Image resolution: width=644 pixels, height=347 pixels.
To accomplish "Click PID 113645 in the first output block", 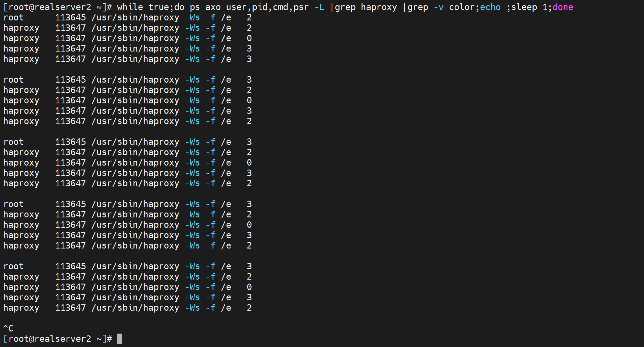I will click(70, 18).
